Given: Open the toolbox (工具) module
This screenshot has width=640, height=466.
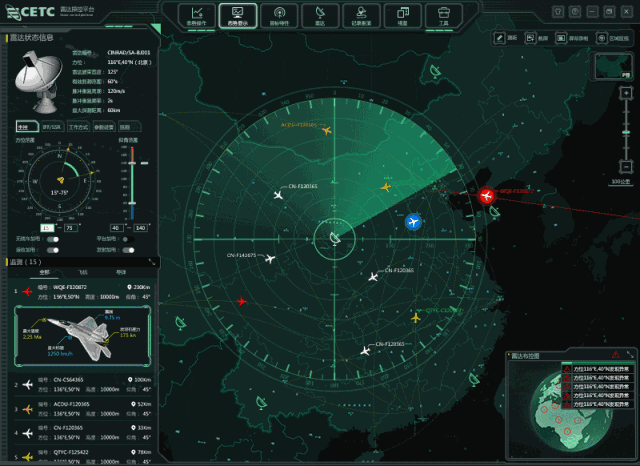Looking at the screenshot, I should (443, 15).
